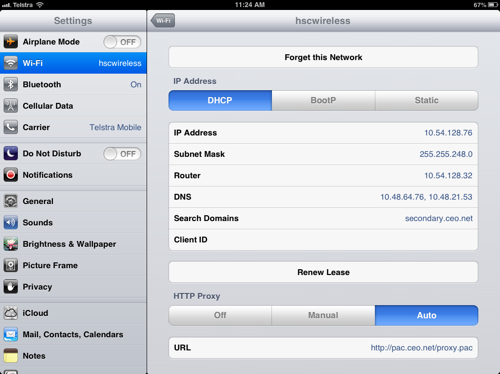Open Wi-Fi settings row

(73, 63)
